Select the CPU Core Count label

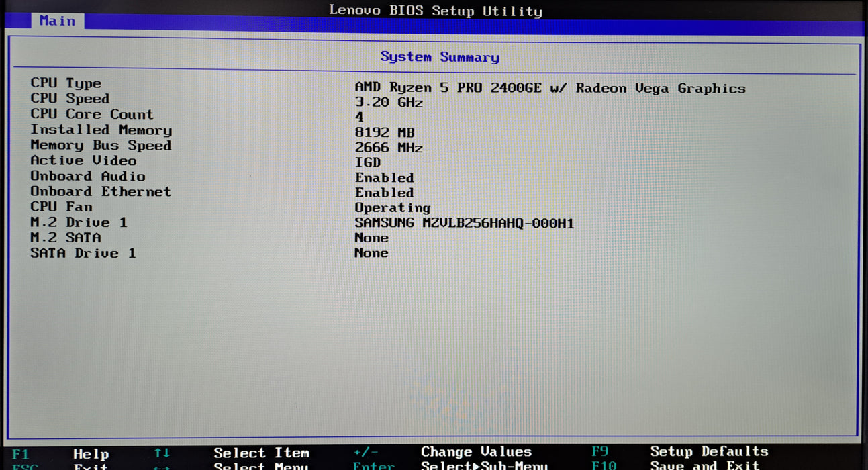92,114
